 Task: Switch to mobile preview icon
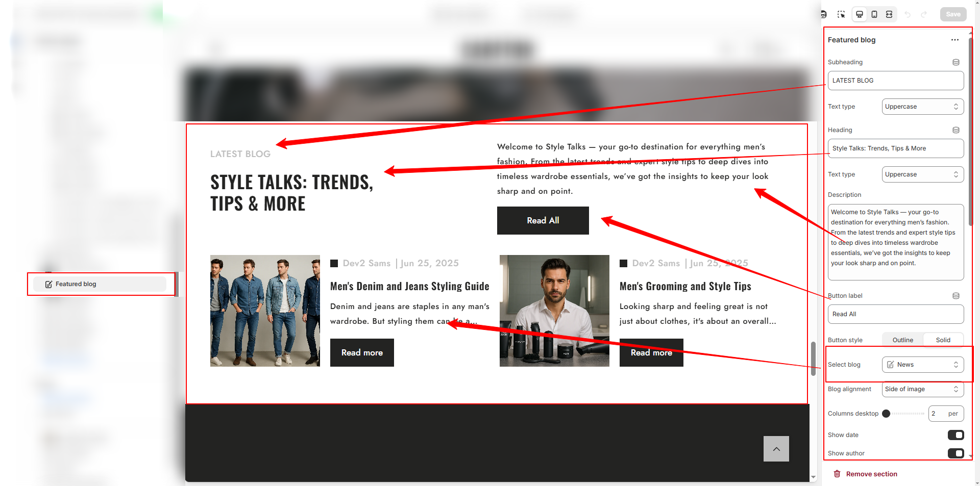[874, 14]
